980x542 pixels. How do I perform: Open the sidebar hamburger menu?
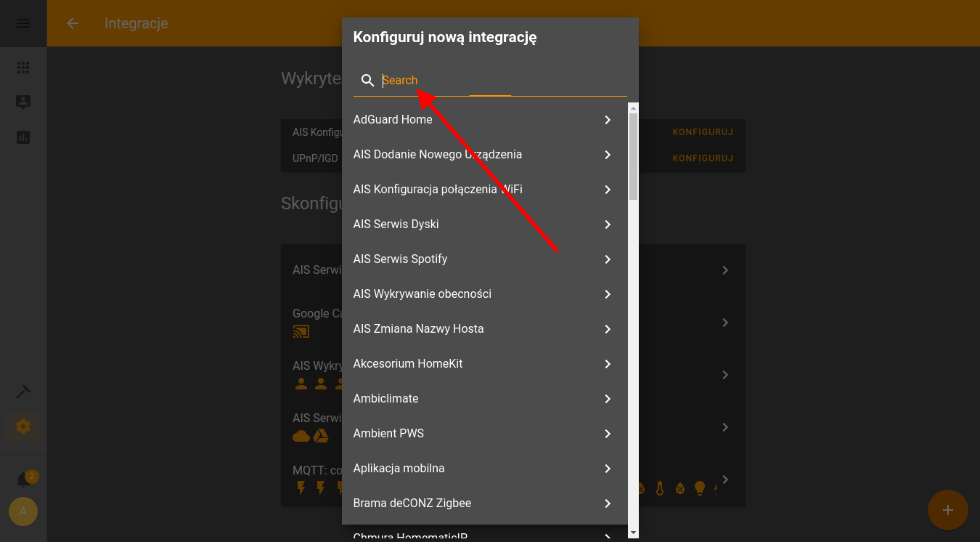(23, 23)
